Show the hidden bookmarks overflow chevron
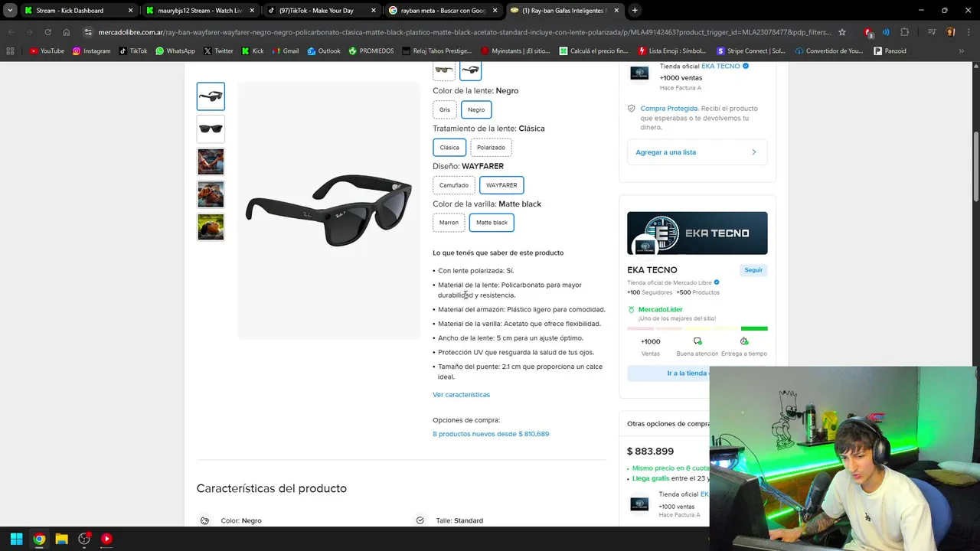 [961, 51]
